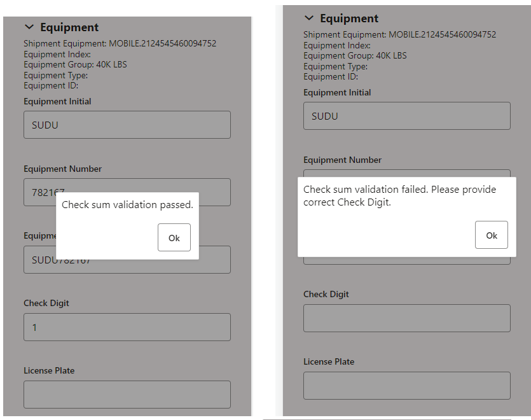Click Shipment Equipment ID text in left panel
This screenshot has height=420, width=531.
click(x=120, y=44)
